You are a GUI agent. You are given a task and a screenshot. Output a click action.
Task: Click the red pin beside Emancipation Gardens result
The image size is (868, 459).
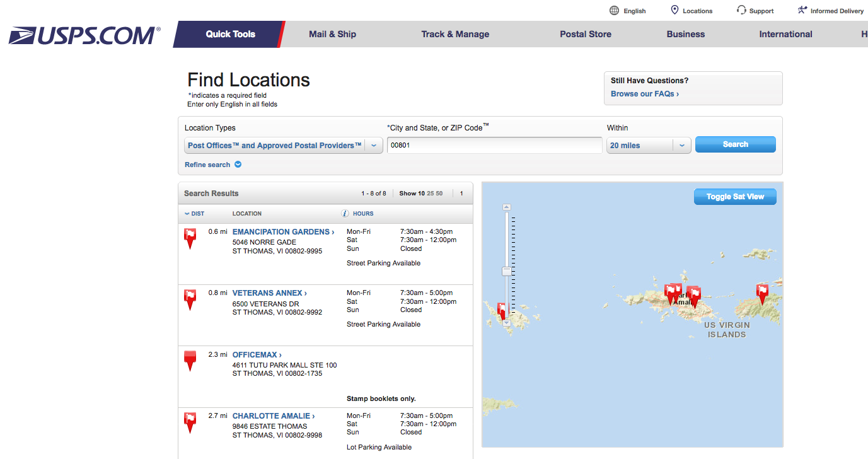190,236
